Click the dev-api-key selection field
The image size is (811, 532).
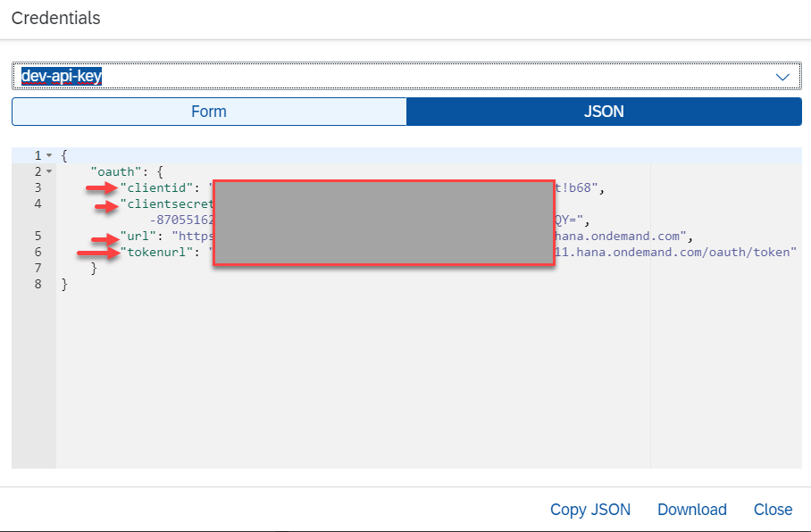point(393,78)
